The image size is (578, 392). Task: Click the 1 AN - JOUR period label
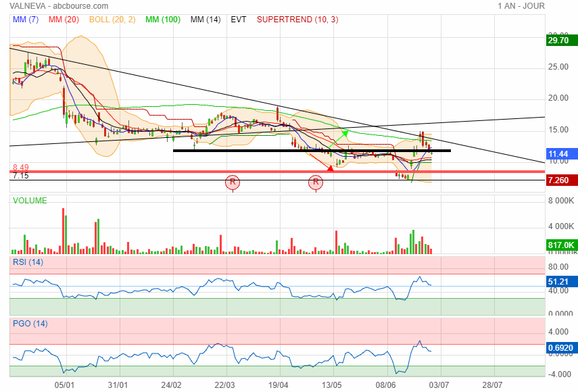pyautogui.click(x=521, y=6)
